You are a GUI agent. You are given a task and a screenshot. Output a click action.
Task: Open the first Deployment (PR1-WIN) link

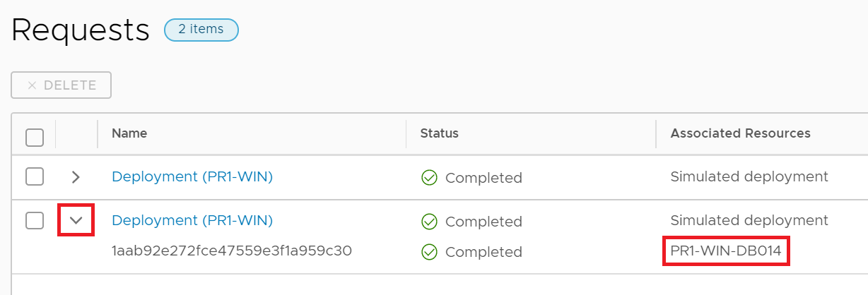pos(192,177)
